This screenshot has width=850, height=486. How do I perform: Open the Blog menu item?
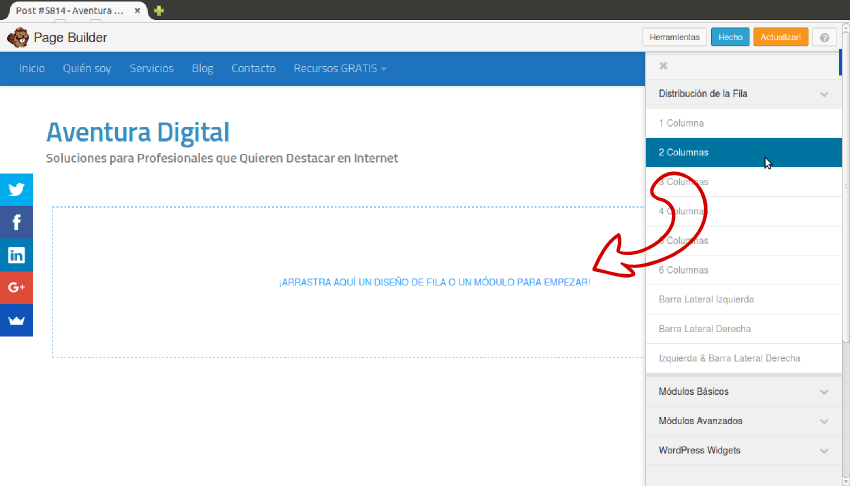[202, 69]
